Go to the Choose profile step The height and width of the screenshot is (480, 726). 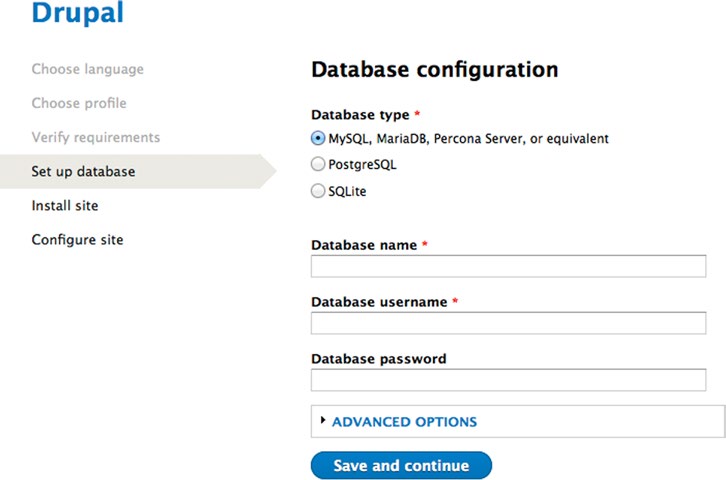click(79, 103)
